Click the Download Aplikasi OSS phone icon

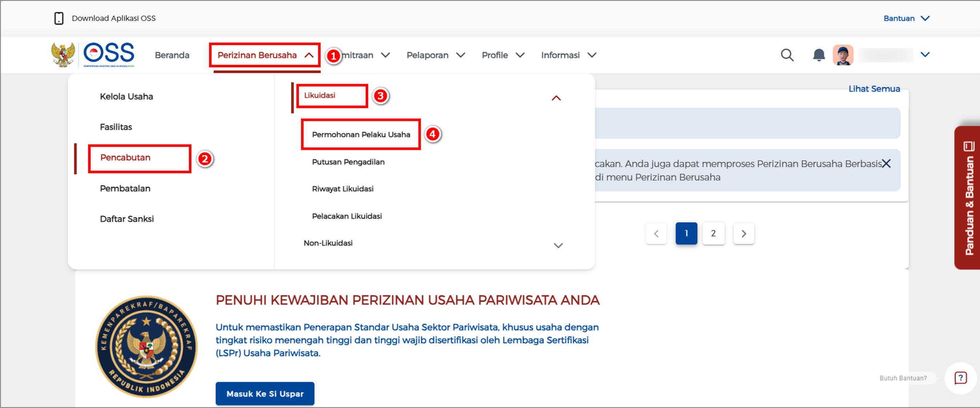pos(59,18)
